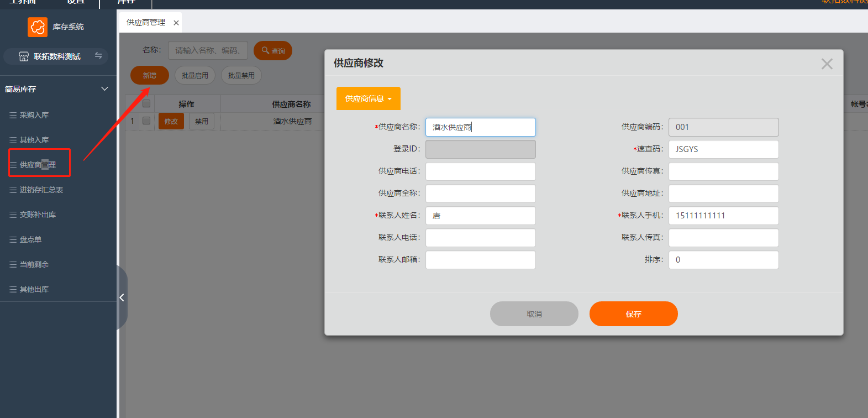This screenshot has height=418, width=868.
Task: Click the 取消 button
Action: point(534,313)
